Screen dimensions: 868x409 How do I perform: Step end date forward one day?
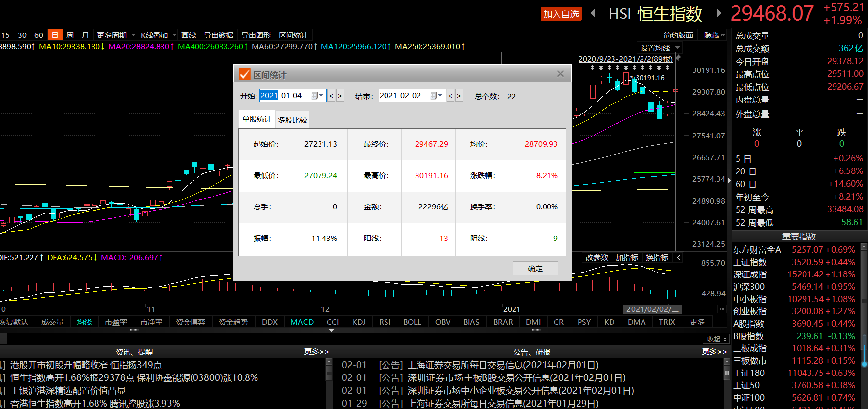coord(459,96)
